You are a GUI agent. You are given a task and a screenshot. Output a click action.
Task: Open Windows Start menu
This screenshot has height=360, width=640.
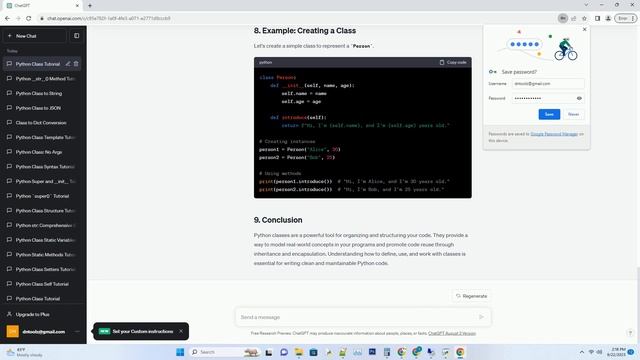click(180, 352)
